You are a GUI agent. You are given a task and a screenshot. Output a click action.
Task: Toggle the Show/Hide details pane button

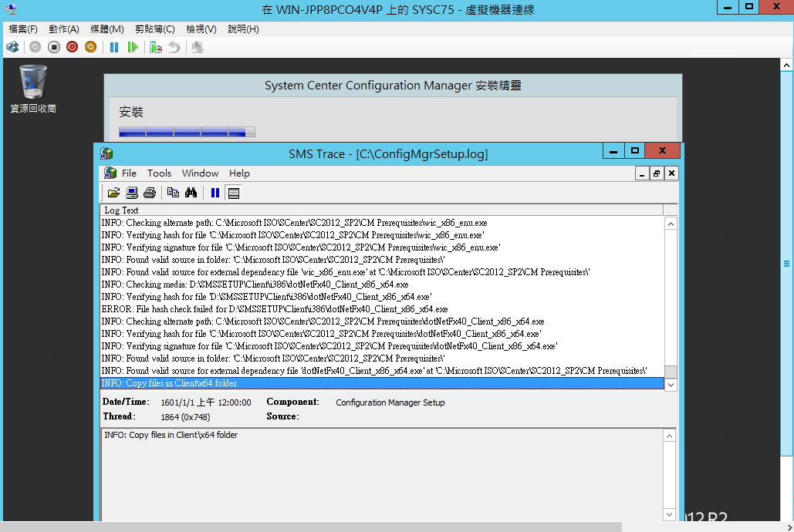[x=234, y=193]
